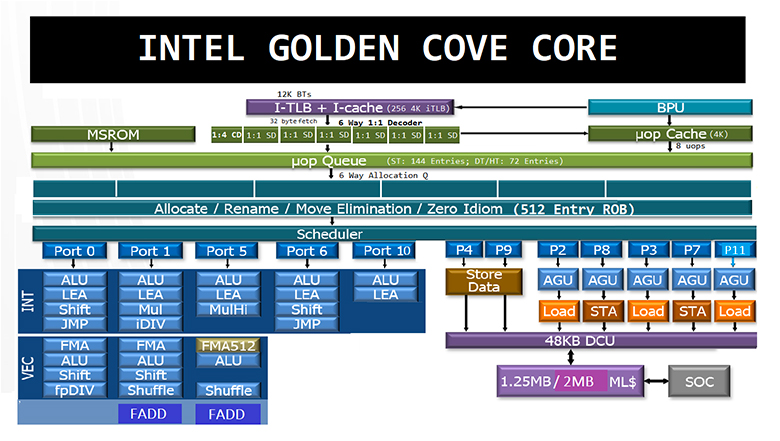Screen dimensions: 780x441
Task: Click the INT LEA unit under Port 0
Action: [75, 295]
